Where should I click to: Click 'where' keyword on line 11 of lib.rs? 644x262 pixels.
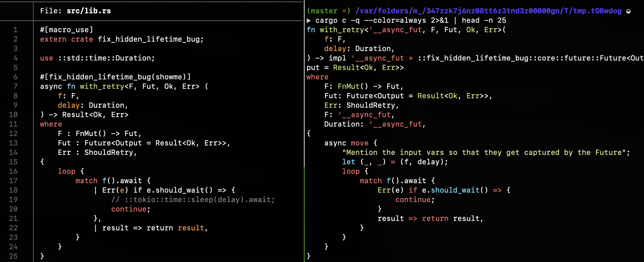[x=51, y=124]
